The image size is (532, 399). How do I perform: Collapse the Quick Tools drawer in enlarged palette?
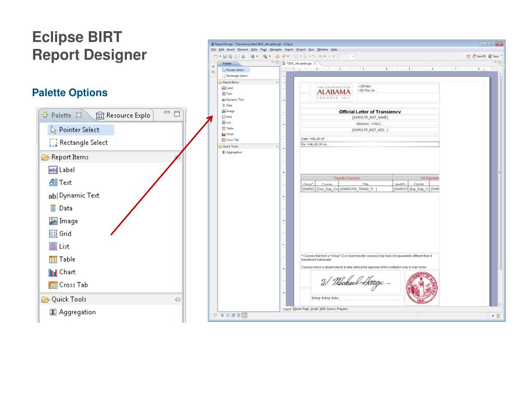tap(111, 299)
